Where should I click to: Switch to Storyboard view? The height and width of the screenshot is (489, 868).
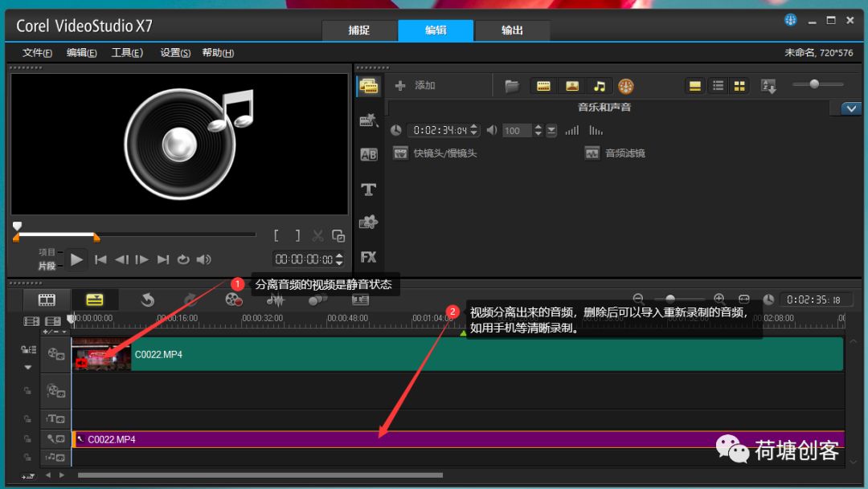click(x=47, y=300)
